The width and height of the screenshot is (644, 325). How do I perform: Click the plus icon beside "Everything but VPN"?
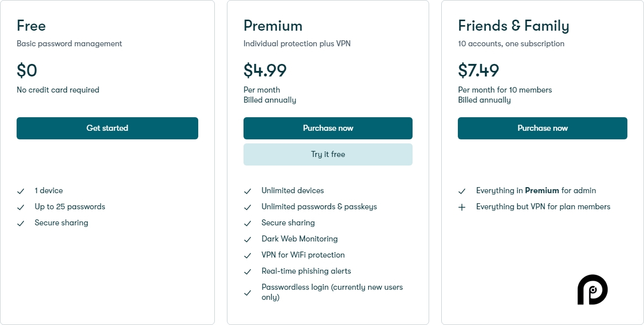462,207
